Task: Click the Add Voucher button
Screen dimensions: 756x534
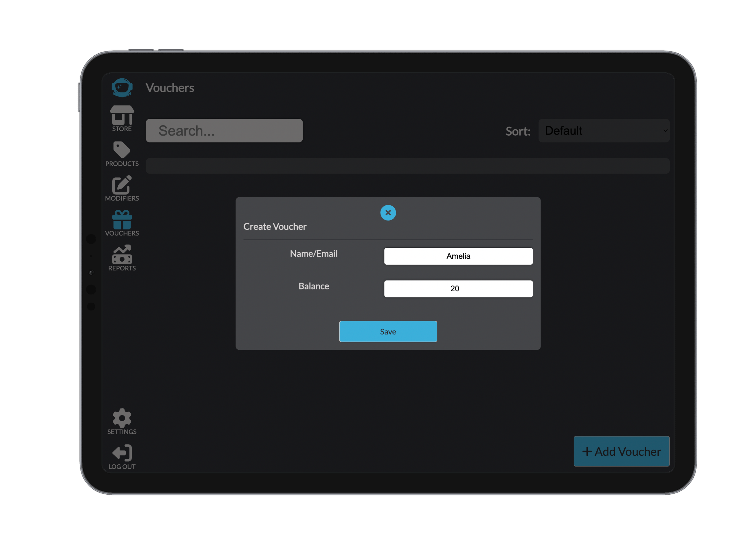Action: tap(621, 451)
